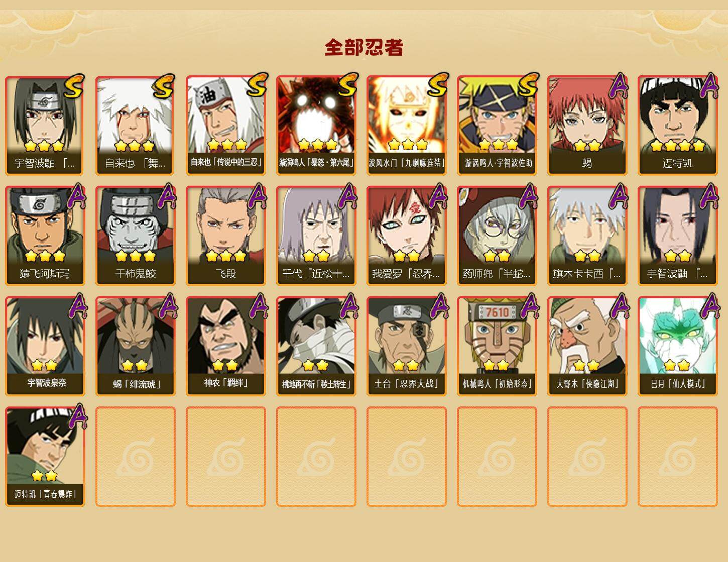
Task: Open the 土台「忍界大战」 card
Action: [x=406, y=346]
